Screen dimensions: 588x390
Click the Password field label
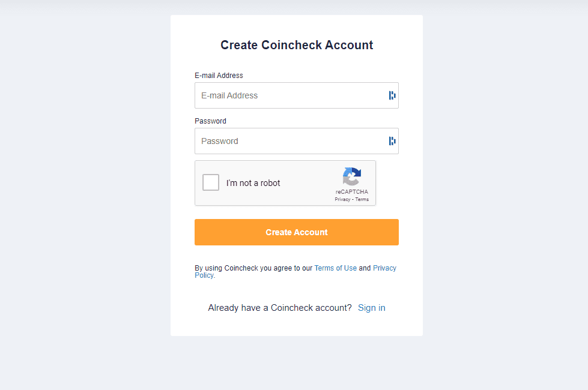(210, 121)
